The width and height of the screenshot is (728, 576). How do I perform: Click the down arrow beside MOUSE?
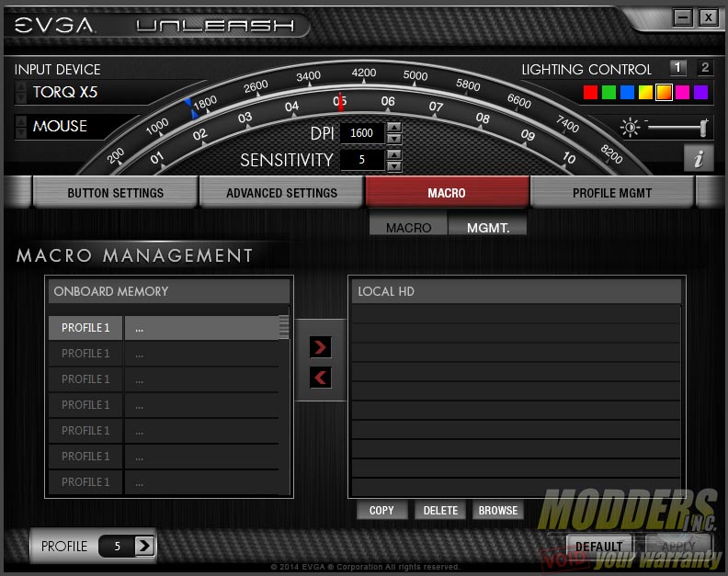pyautogui.click(x=21, y=133)
